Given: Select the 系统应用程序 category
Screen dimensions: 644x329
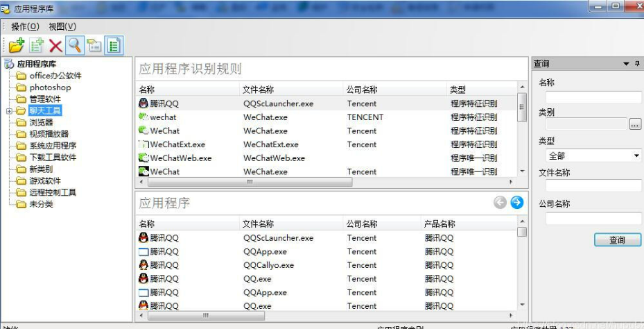Looking at the screenshot, I should pyautogui.click(x=53, y=146).
